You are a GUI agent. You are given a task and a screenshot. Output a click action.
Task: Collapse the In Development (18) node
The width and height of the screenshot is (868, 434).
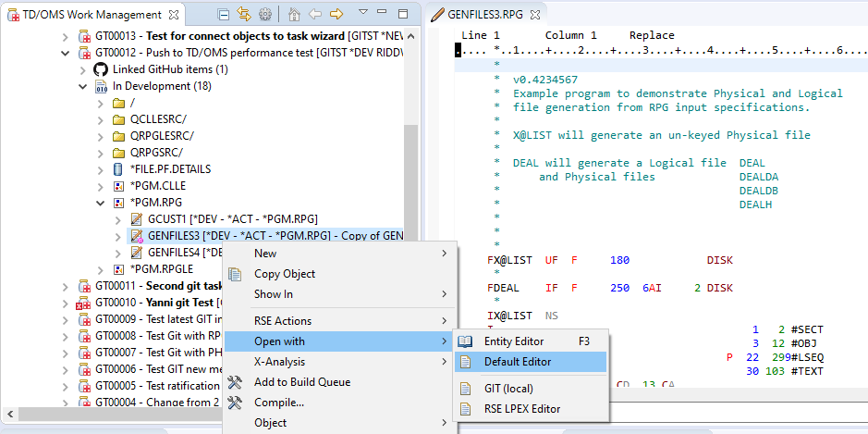click(x=83, y=86)
